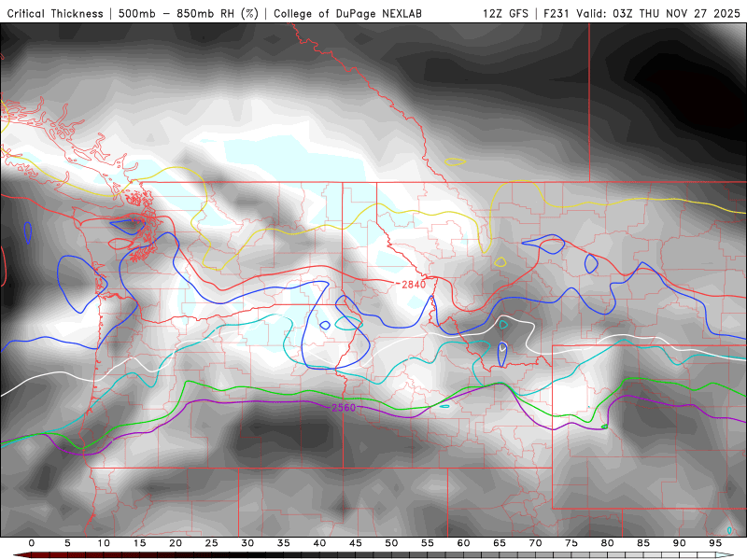
Task: Click the "40" color scale tick label
Action: pos(319,543)
